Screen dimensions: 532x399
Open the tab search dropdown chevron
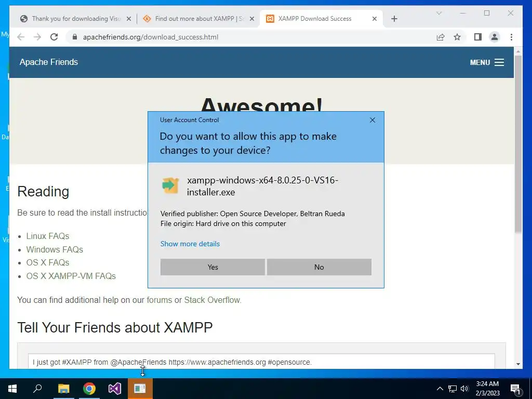[x=438, y=13]
